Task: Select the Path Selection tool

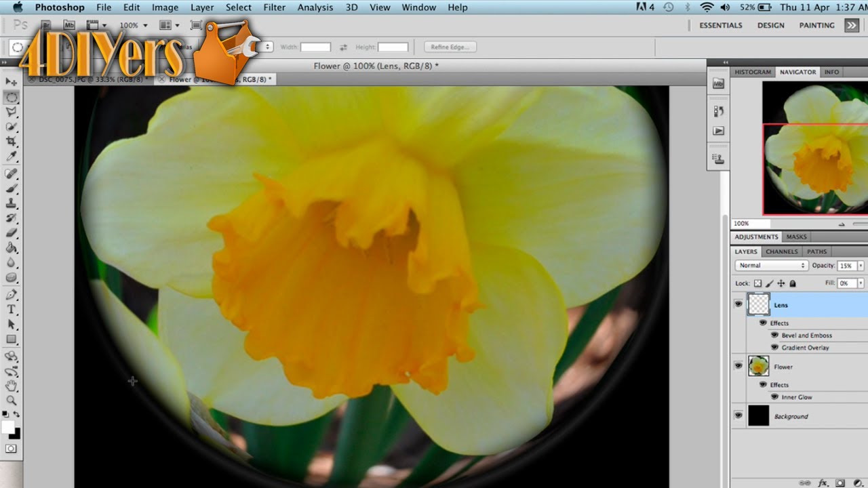Action: [x=12, y=325]
